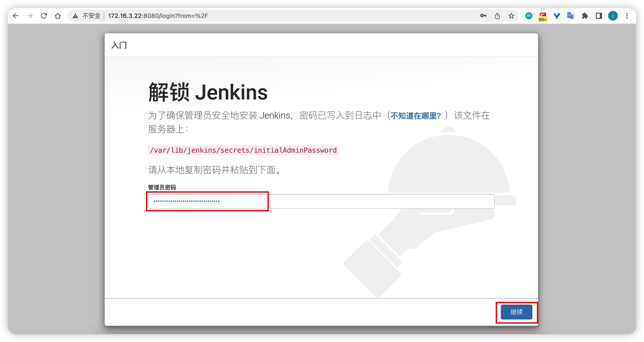Click the 请从本地复制密码并粘贴到下面 instruction
This screenshot has height=342, width=644.
[x=215, y=170]
